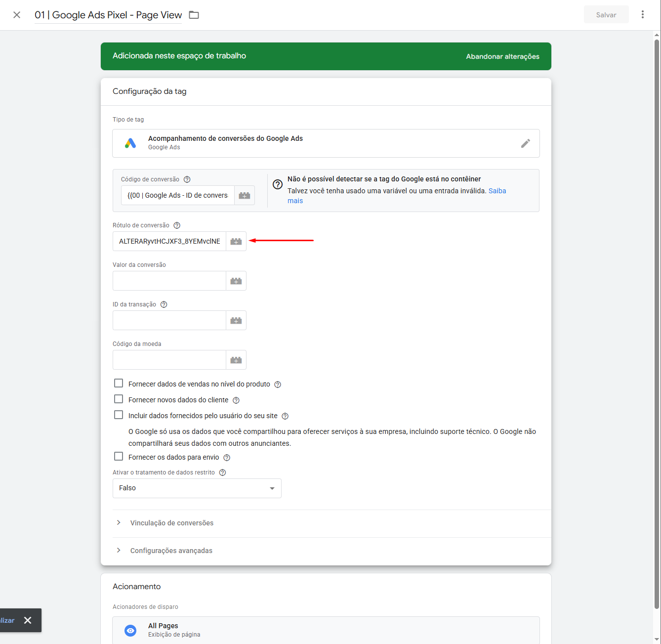This screenshot has width=661, height=644.
Task: Tick Incluir dados fornecidos pelo usuário checkbox
Action: point(119,415)
